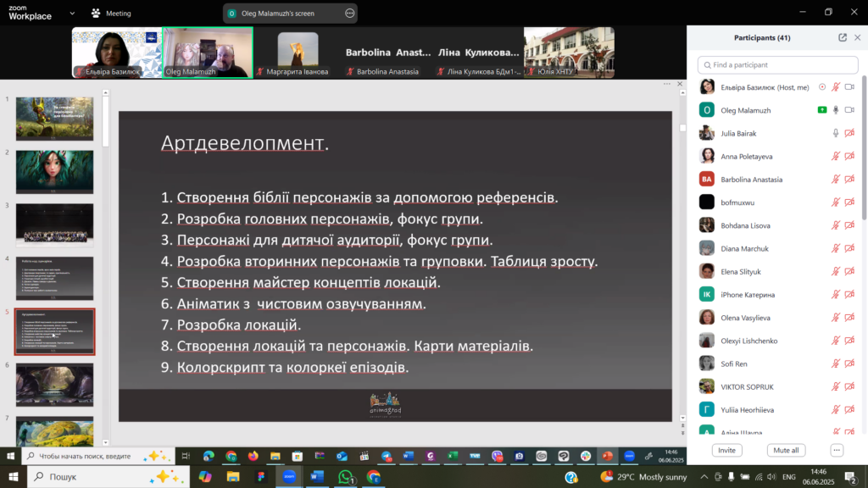The image size is (868, 488).
Task: Mute Julia Bairak's microphone
Action: 836,133
